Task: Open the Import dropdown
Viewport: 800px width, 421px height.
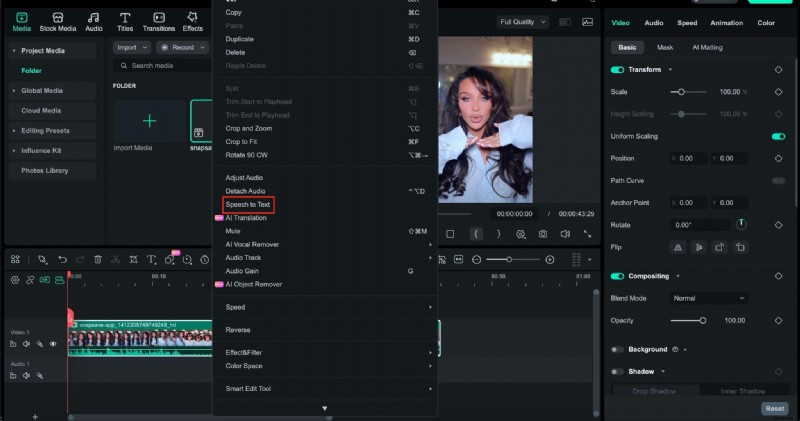Action: tap(132, 47)
